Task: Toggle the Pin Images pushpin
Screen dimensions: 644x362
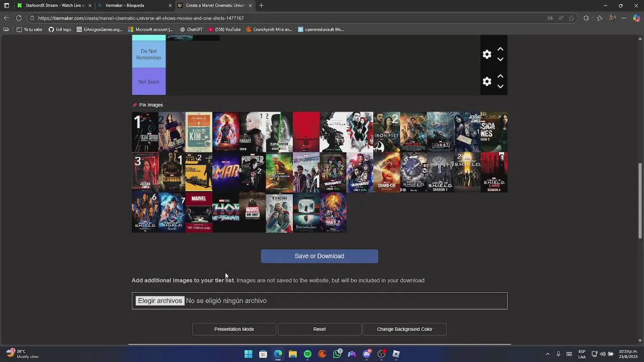Action: pos(134,105)
